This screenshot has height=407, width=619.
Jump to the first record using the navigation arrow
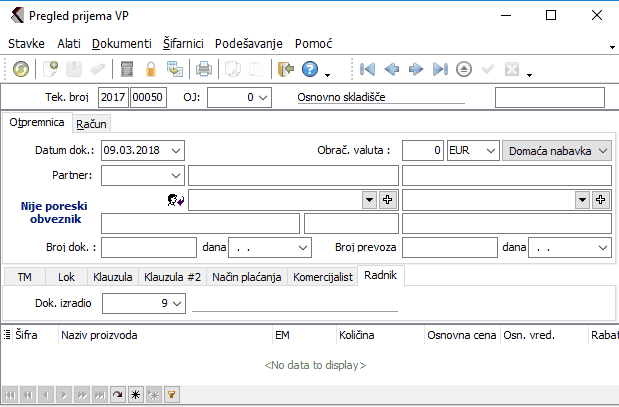[x=367, y=69]
